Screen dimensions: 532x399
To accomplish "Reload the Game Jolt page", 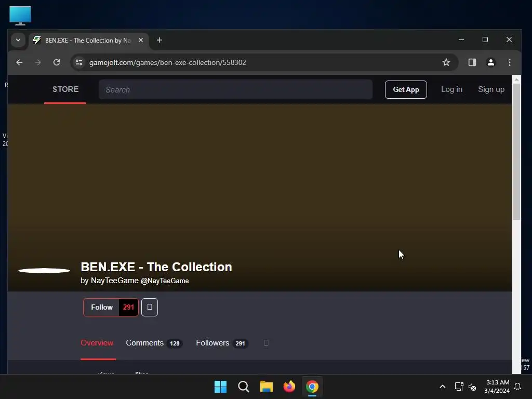I will coord(57,62).
